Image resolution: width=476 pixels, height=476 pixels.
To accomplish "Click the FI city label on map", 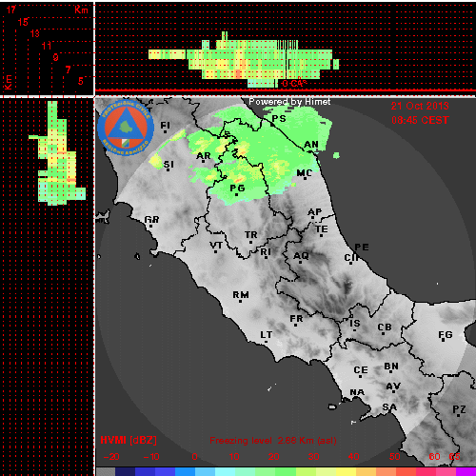I will (165, 126).
